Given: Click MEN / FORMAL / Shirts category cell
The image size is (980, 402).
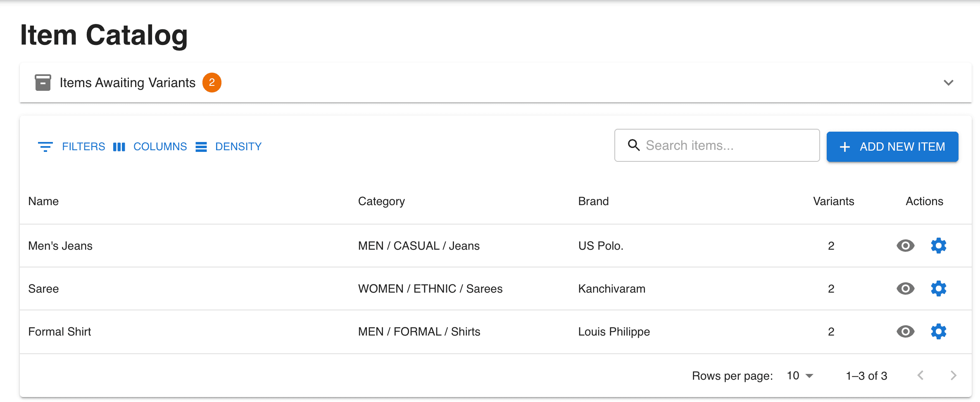Looking at the screenshot, I should click(x=419, y=331).
